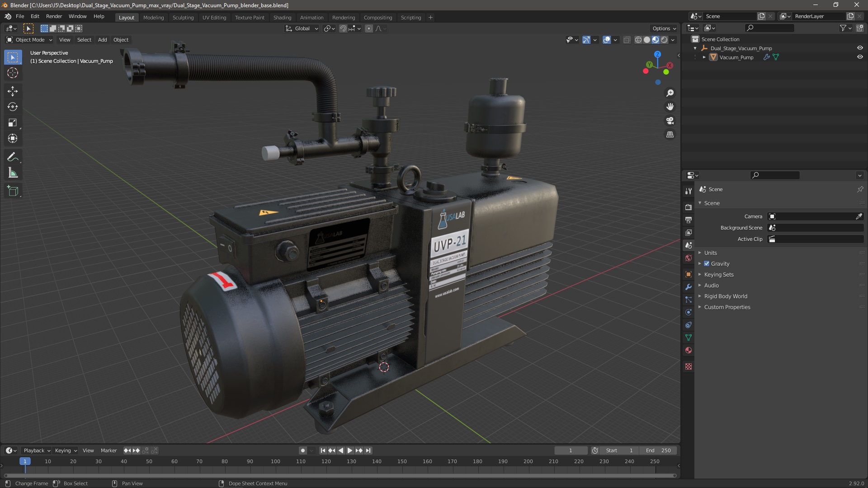Click the Options button in header
Screen dimensions: 868x488
(664, 28)
